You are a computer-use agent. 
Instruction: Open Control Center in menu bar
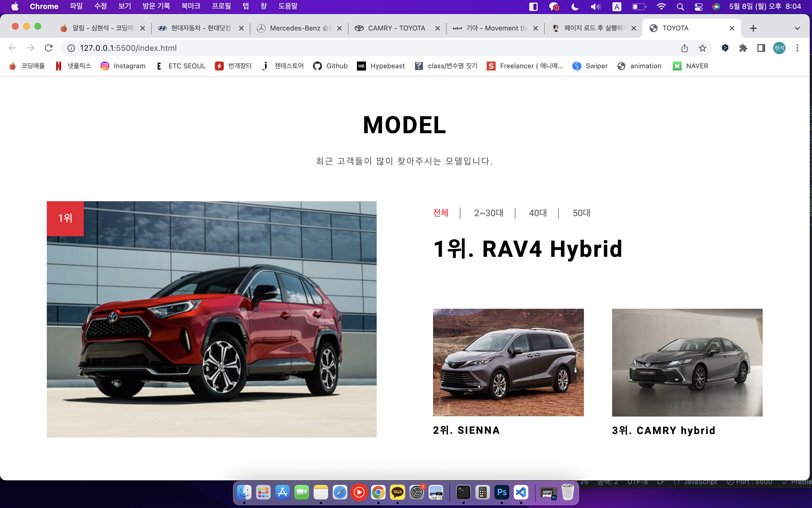[x=699, y=7]
